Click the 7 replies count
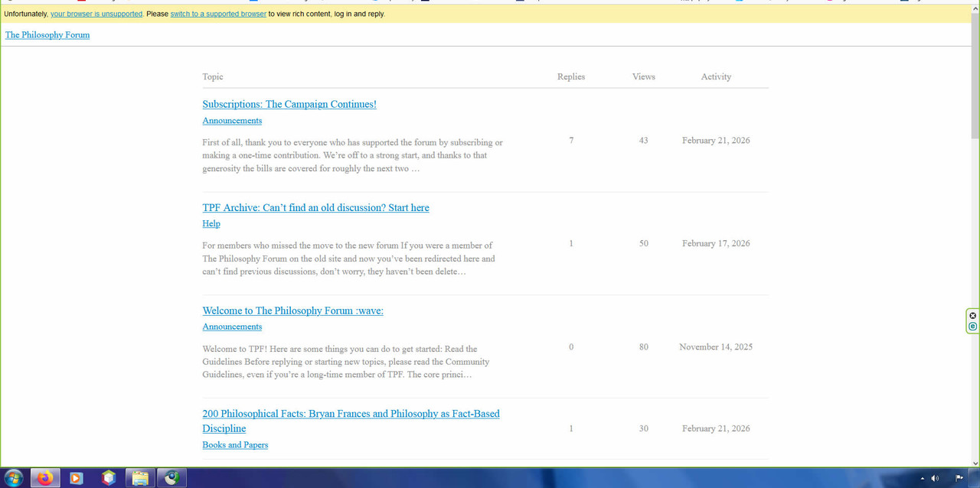 click(571, 140)
